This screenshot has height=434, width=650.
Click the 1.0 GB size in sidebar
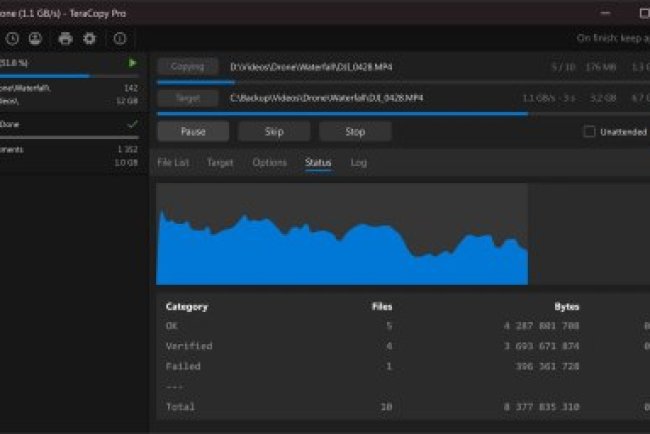tap(126, 162)
